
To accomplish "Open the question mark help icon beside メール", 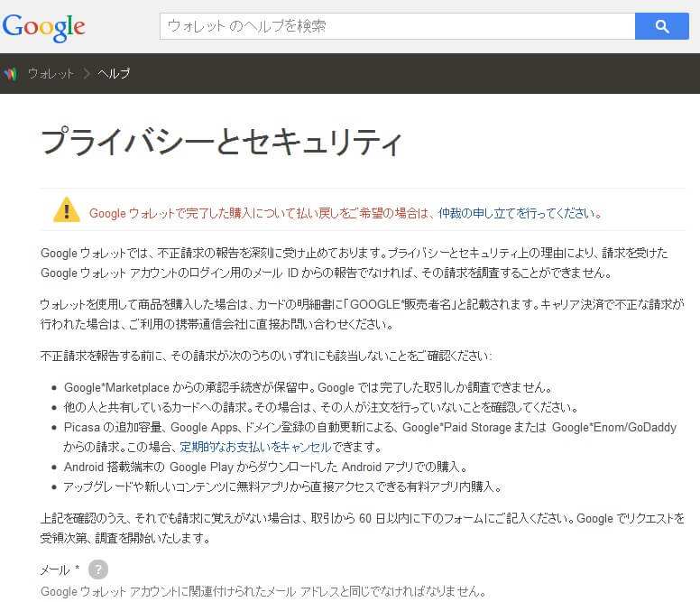I will coord(98,570).
